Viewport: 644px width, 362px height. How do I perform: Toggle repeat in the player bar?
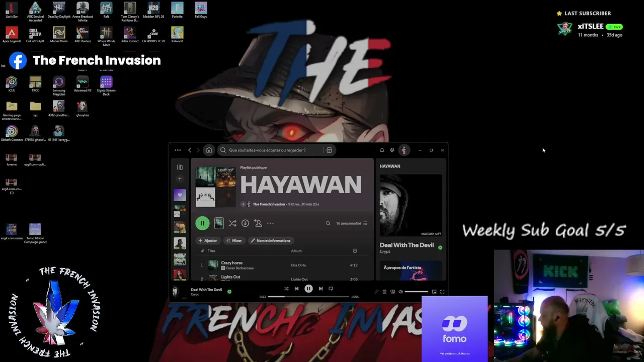point(331,289)
